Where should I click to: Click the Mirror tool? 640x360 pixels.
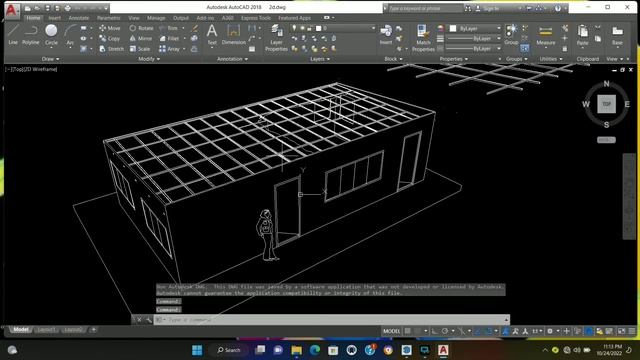[141, 38]
